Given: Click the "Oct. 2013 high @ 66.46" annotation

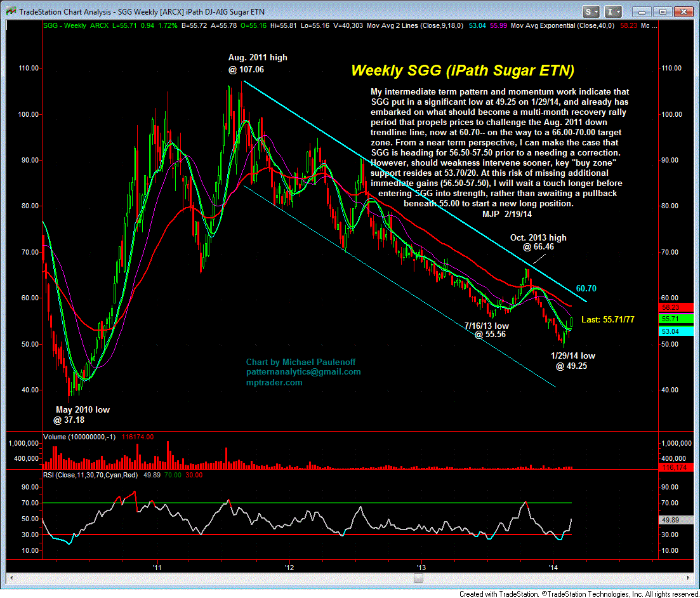Looking at the screenshot, I should point(538,242).
